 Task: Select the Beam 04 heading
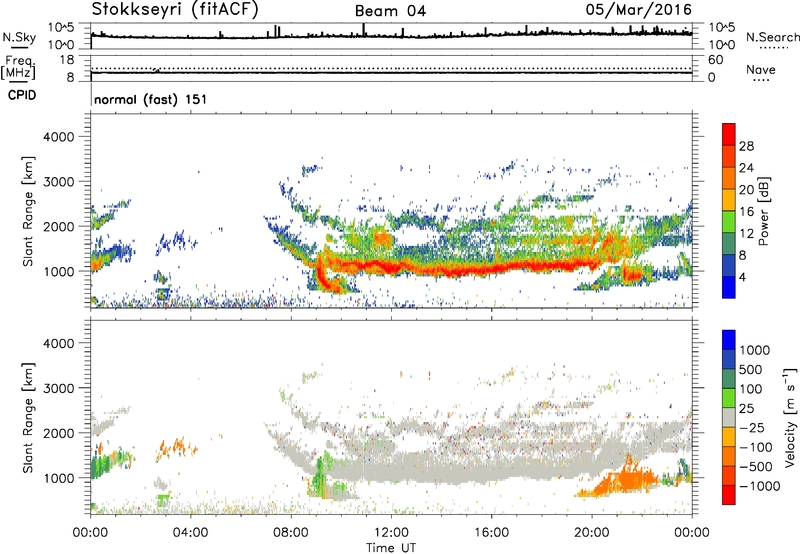tap(390, 11)
